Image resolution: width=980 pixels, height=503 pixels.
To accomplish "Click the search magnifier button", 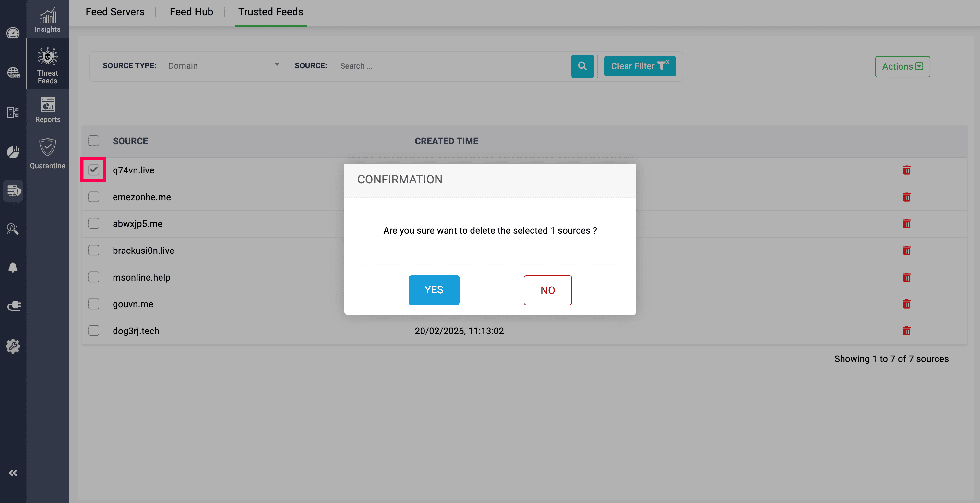I will 582,66.
